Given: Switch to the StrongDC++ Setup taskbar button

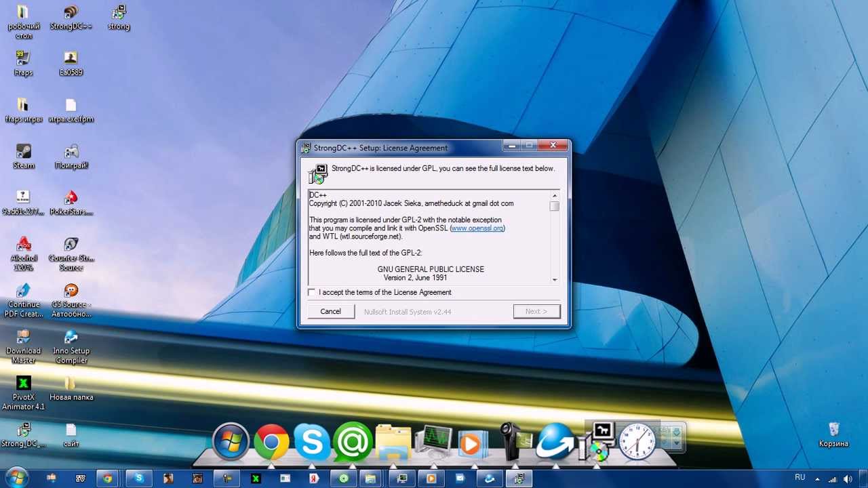Looking at the screenshot, I should point(519,479).
